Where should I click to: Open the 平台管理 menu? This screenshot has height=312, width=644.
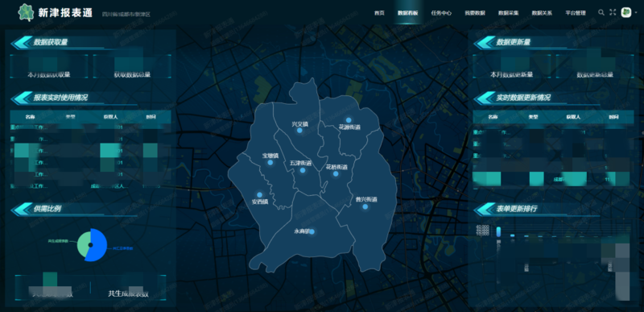coord(576,13)
